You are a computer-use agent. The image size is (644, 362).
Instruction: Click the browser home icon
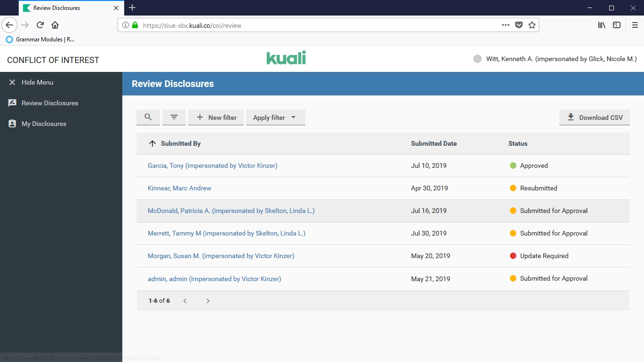[x=55, y=25]
